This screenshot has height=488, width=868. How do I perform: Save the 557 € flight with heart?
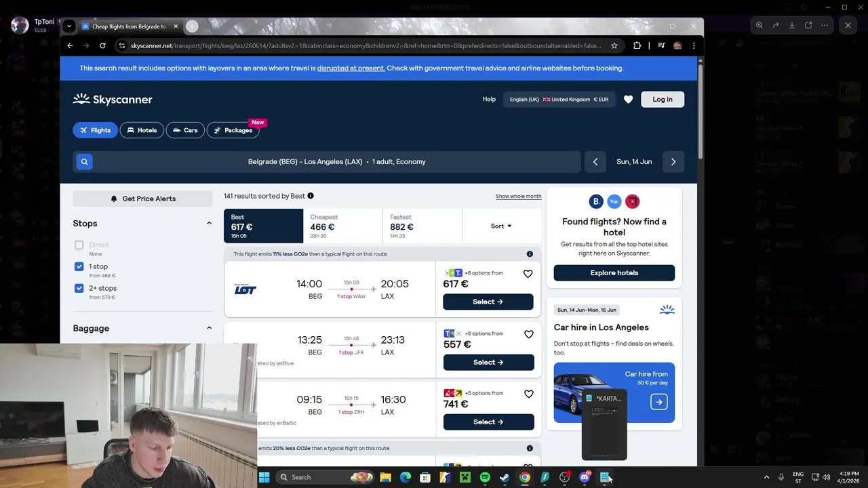(528, 334)
